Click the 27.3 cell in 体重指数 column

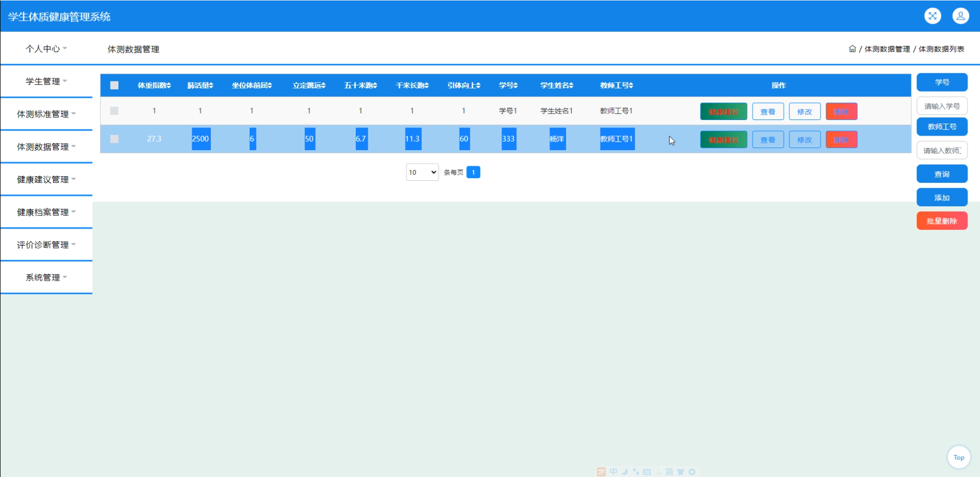(x=154, y=139)
